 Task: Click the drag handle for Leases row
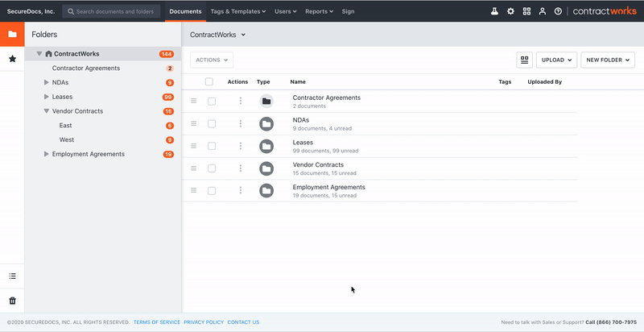coord(193,146)
